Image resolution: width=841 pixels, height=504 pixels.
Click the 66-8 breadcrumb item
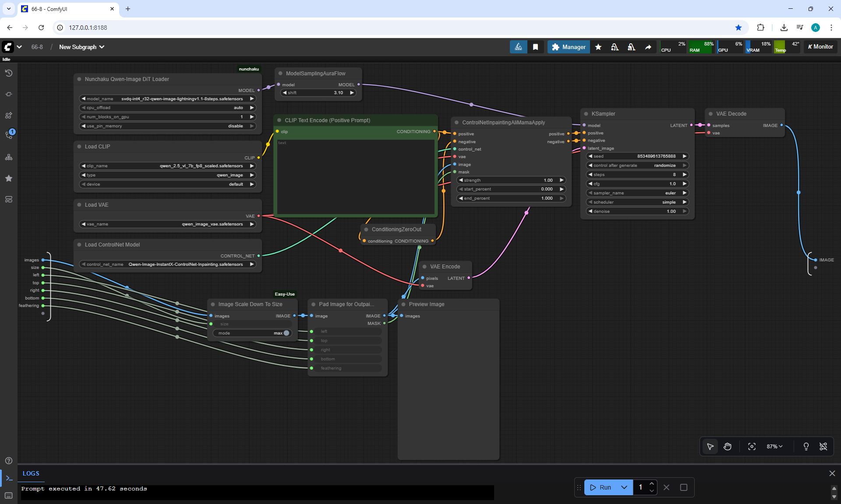37,47
